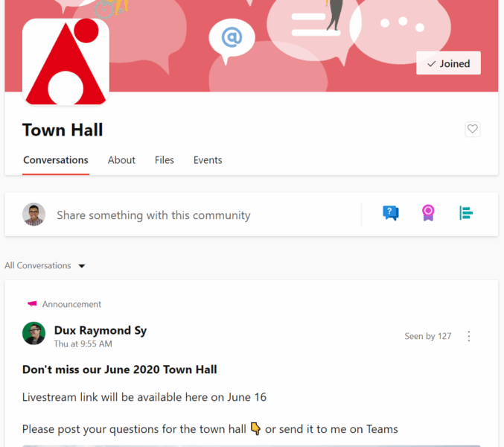Open the post's more options ellipsis menu
Image resolution: width=504 pixels, height=447 pixels.
pos(469,336)
